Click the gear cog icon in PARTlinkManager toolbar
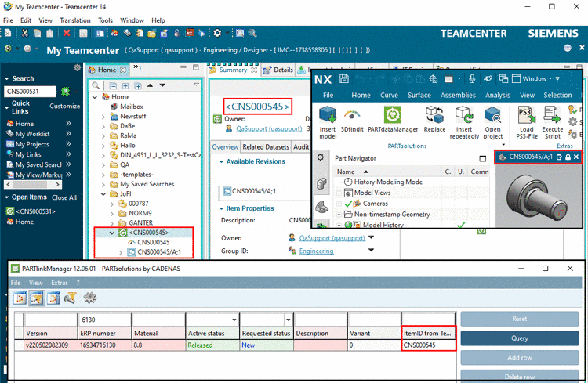 click(90, 298)
